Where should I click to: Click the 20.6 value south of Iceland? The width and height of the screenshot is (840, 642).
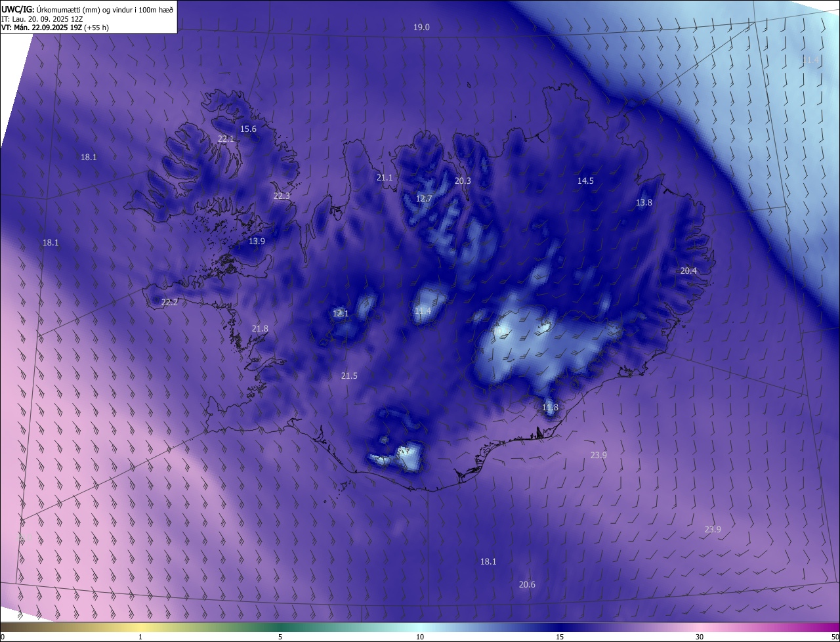click(527, 584)
